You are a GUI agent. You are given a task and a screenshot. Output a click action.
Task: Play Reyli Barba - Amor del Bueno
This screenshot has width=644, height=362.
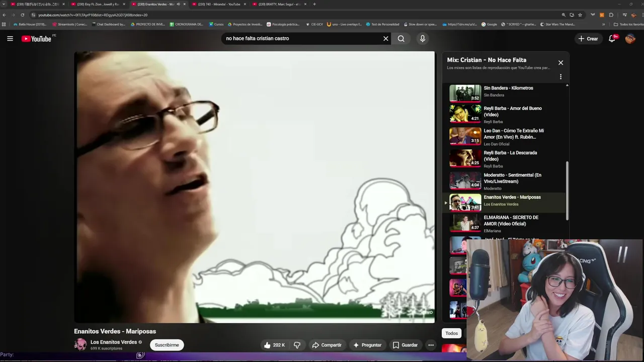coord(505,115)
